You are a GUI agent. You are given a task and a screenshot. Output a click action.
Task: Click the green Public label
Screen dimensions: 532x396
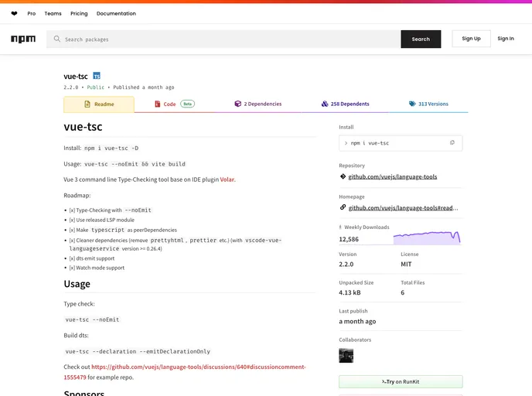96,87
